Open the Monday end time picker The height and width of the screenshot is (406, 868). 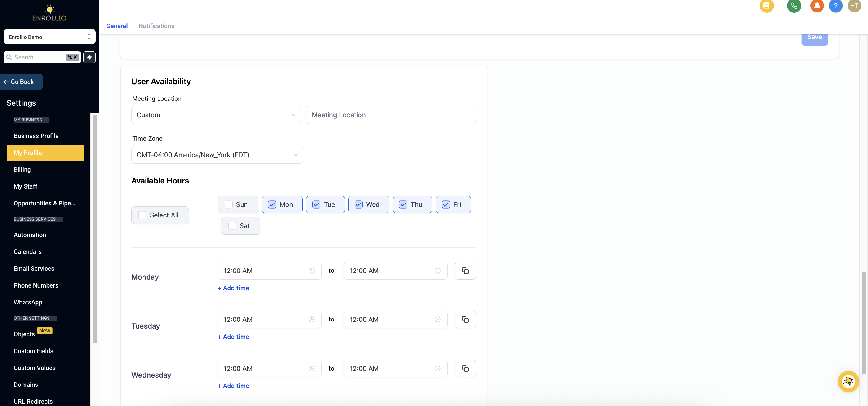(x=395, y=271)
